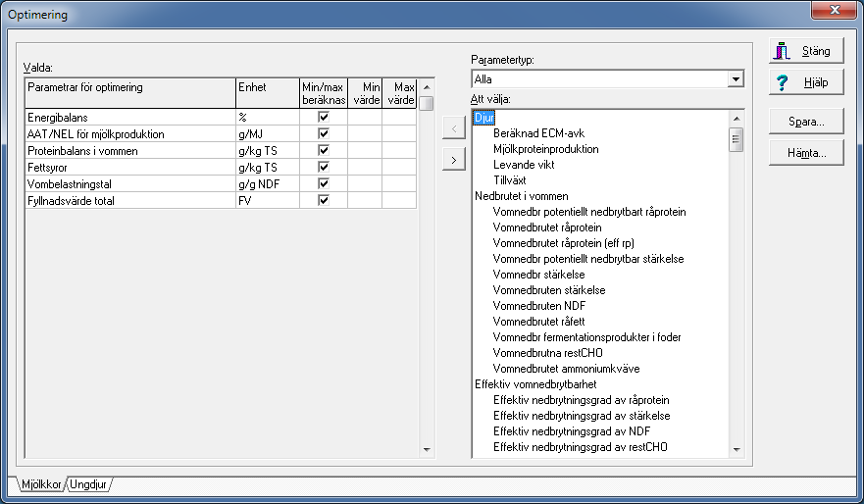864x504 pixels.
Task: Select Mjölkproteinproduktion in the list
Action: tap(546, 149)
